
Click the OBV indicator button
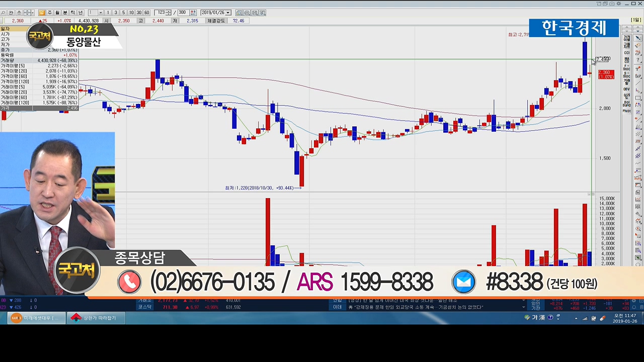[627, 89]
